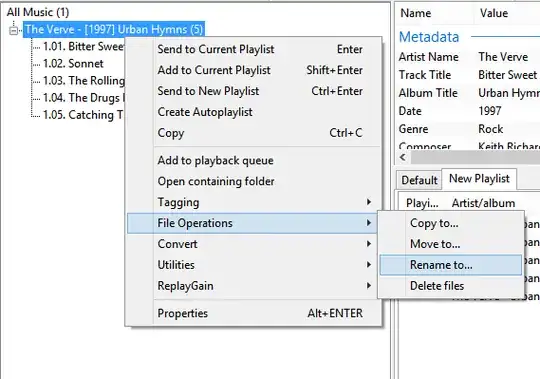Open the File Operations submenu
The height and width of the screenshot is (379, 540).
[252, 223]
